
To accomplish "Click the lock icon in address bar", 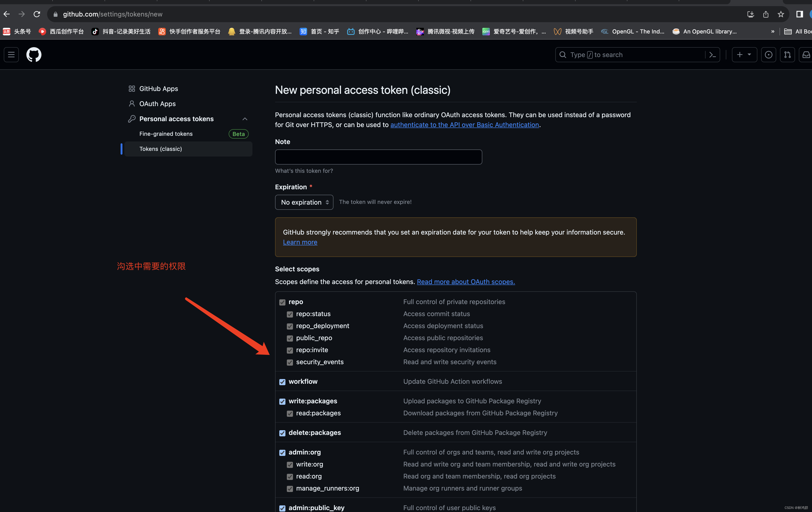I will (56, 14).
